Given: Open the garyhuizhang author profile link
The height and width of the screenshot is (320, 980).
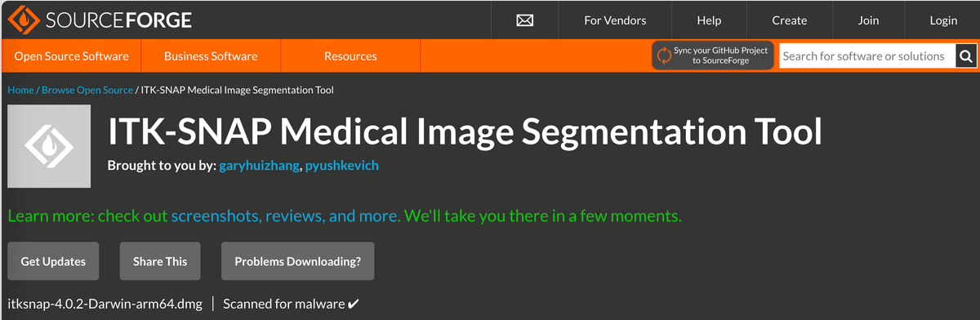Looking at the screenshot, I should pyautogui.click(x=259, y=166).
